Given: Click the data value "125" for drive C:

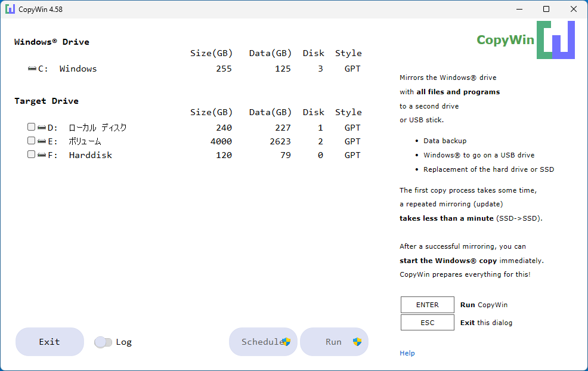Looking at the screenshot, I should (x=283, y=69).
